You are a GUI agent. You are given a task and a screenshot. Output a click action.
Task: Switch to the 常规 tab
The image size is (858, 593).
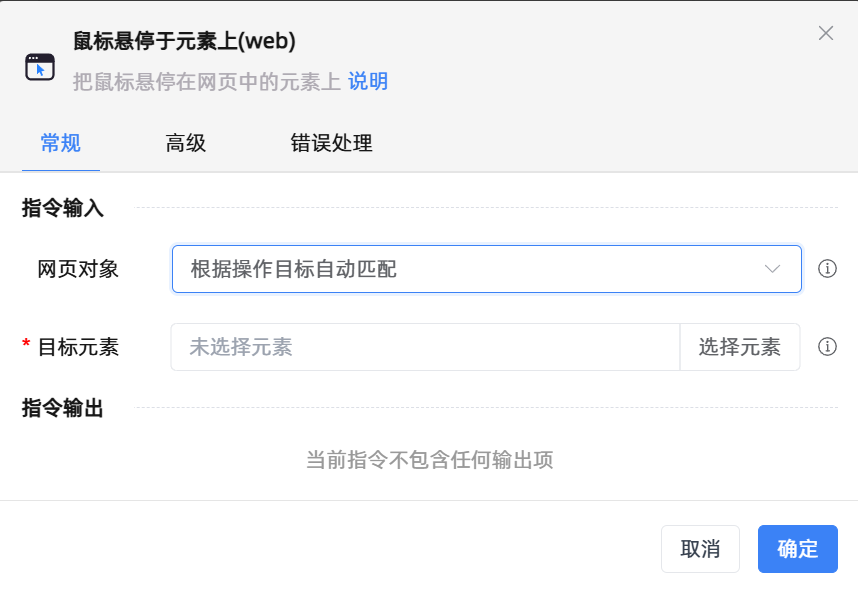click(x=60, y=143)
